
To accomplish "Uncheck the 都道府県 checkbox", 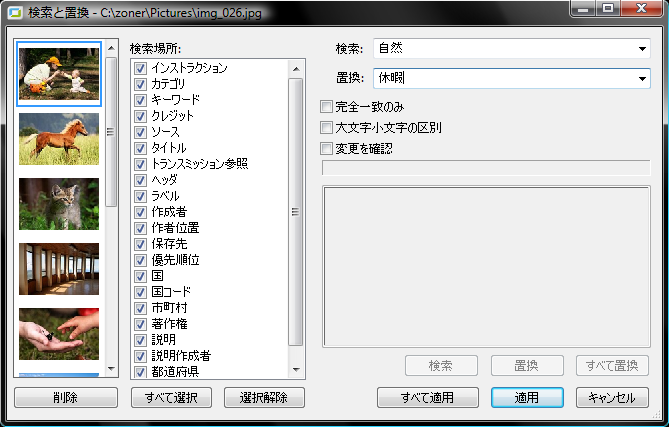I will [x=140, y=372].
